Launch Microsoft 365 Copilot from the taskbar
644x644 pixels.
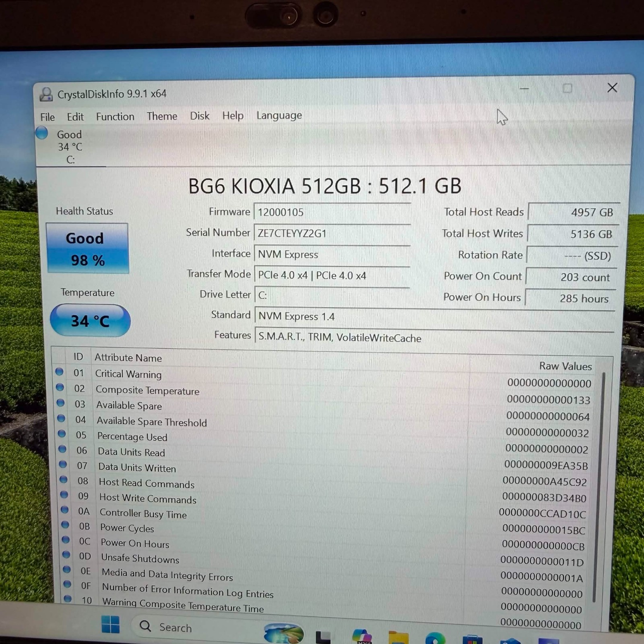[x=361, y=636]
